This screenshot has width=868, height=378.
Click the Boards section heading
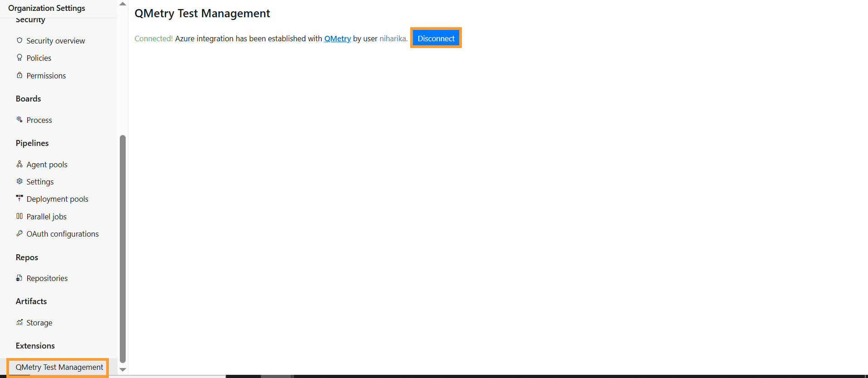tap(28, 99)
